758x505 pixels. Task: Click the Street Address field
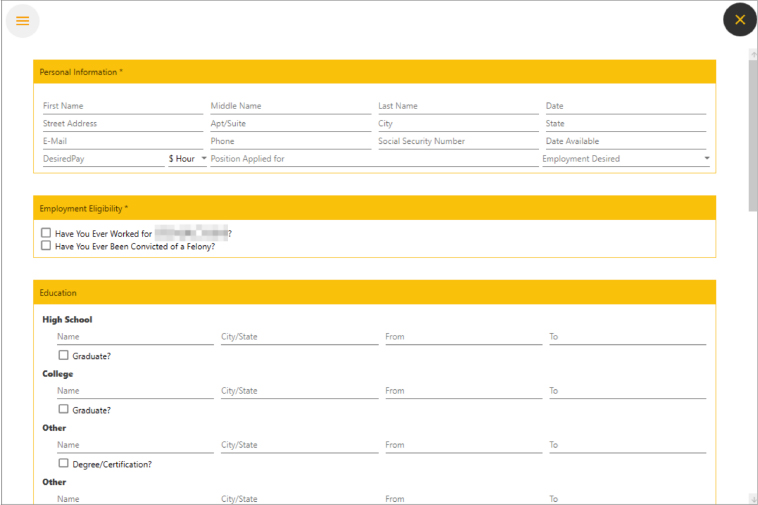pos(123,124)
